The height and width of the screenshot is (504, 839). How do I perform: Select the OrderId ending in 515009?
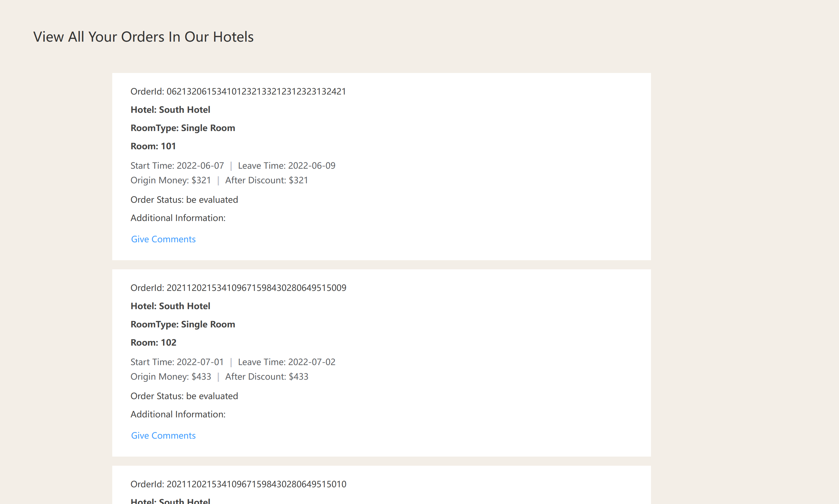[x=238, y=288]
